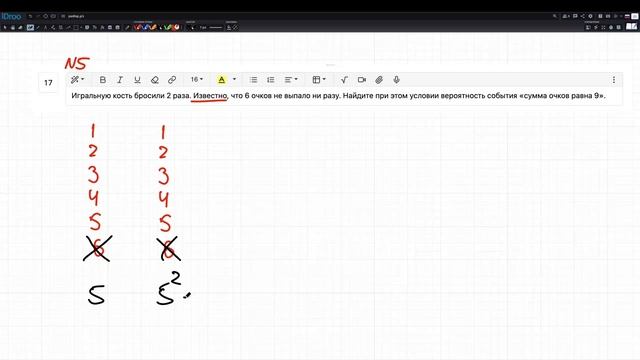Insert a formula with the square root icon
This screenshot has height=360, width=640.
pyautogui.click(x=344, y=80)
